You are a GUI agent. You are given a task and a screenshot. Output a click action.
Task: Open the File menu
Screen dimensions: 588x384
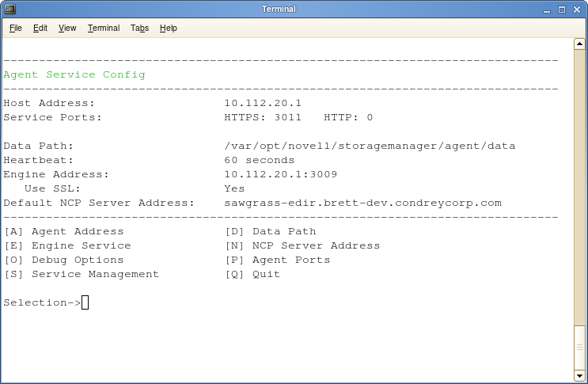click(16, 29)
